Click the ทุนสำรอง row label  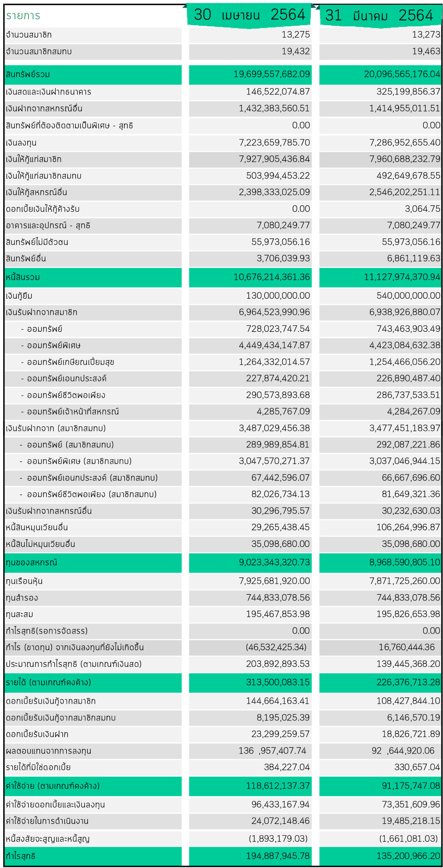tap(21, 598)
